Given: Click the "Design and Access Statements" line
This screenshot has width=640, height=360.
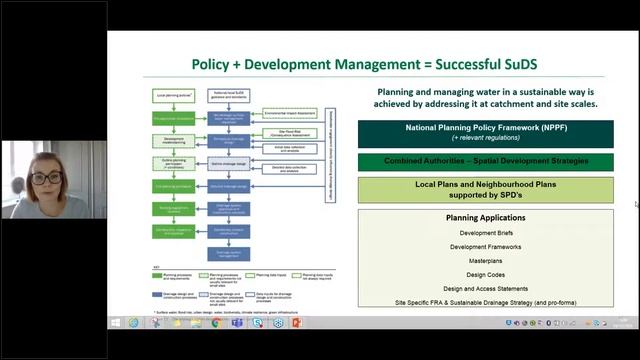Looking at the screenshot, I should click(x=486, y=289).
